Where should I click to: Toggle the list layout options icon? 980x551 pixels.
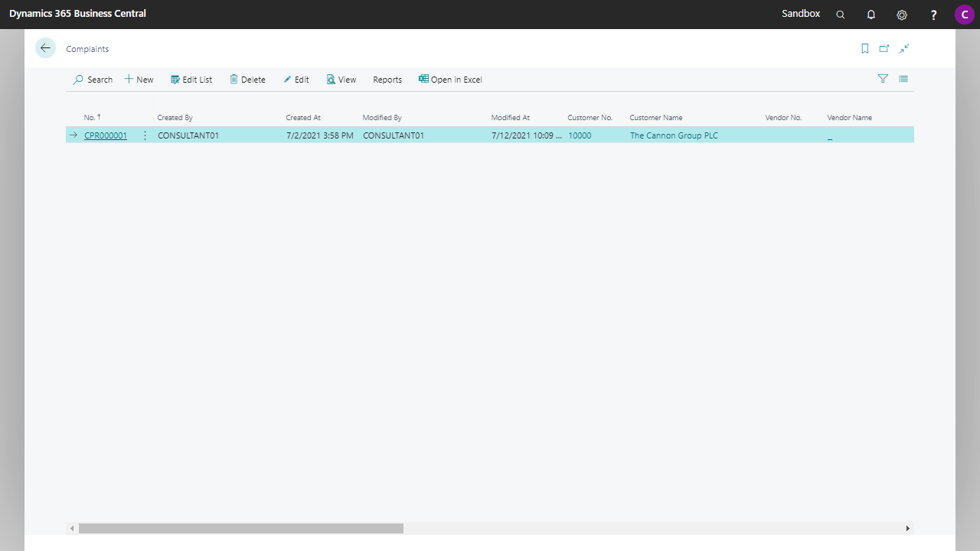pos(903,79)
